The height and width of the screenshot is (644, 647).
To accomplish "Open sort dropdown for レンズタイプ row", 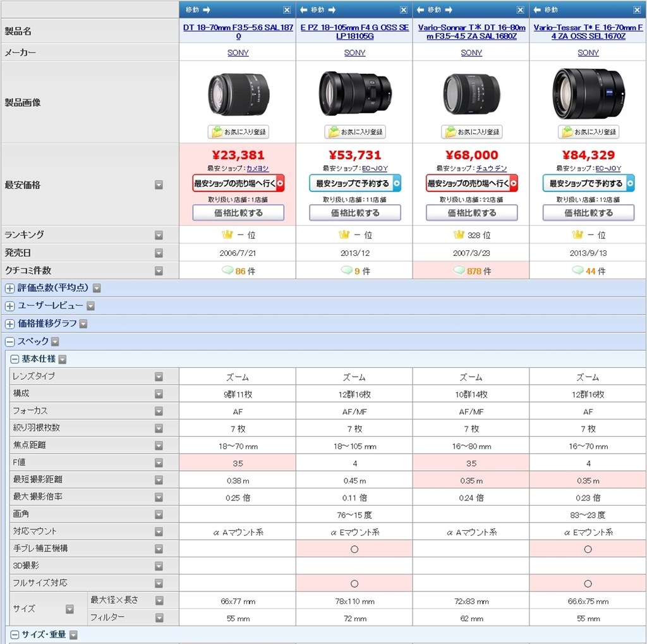I will [x=159, y=377].
